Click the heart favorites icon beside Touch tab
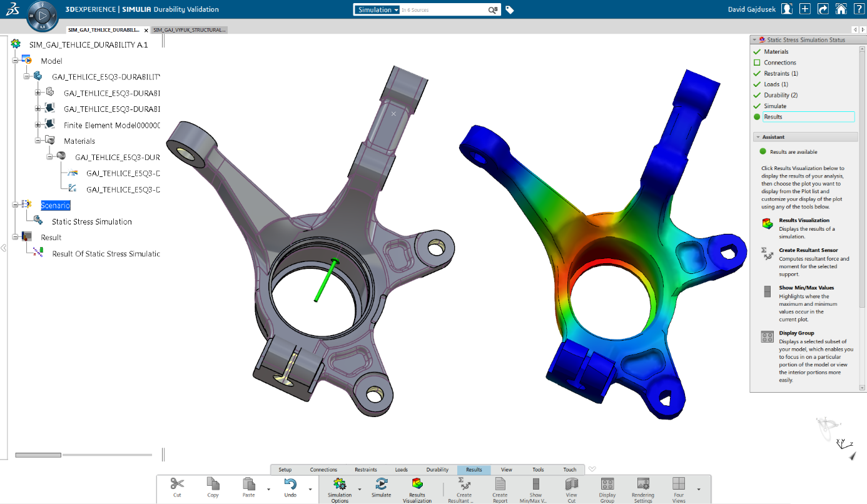 pos(592,469)
